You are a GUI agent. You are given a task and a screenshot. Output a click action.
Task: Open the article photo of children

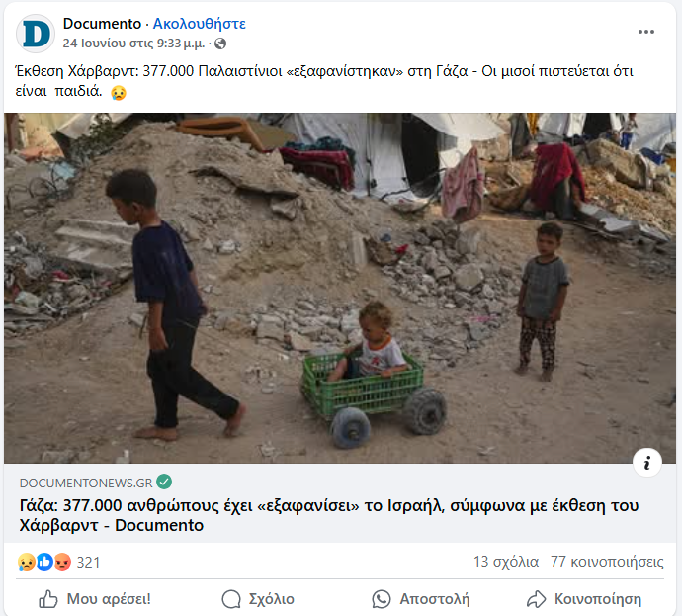(x=340, y=288)
